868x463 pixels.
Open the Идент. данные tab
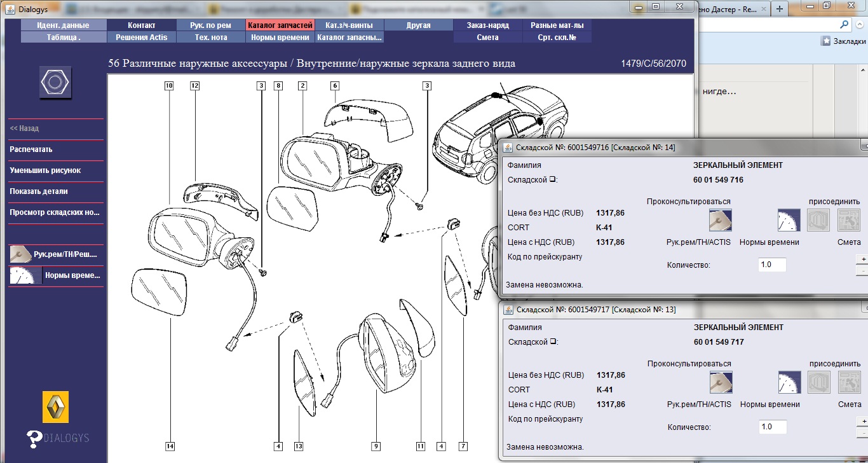tap(64, 25)
